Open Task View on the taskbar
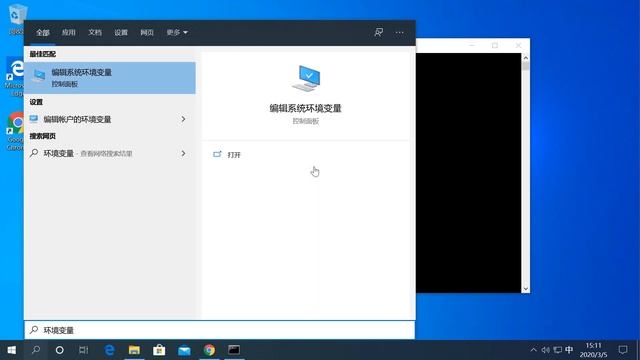 coord(84,350)
